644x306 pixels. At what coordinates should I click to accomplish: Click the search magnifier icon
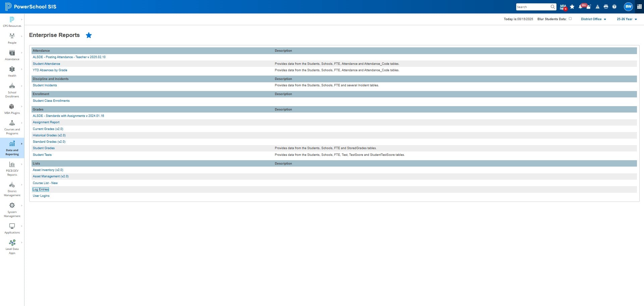552,7
